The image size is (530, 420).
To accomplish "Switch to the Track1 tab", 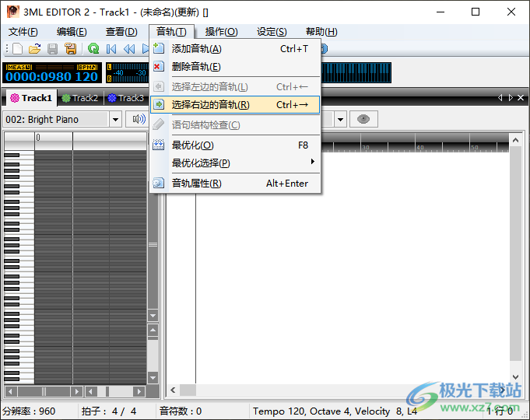I will (31, 98).
